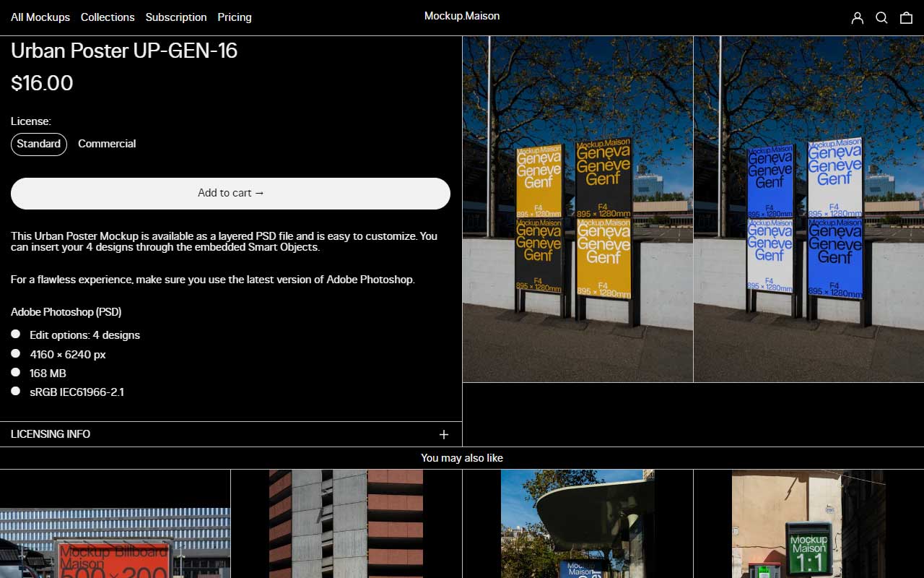Expand the Licensing Info section
This screenshot has width=924, height=578.
click(x=50, y=434)
